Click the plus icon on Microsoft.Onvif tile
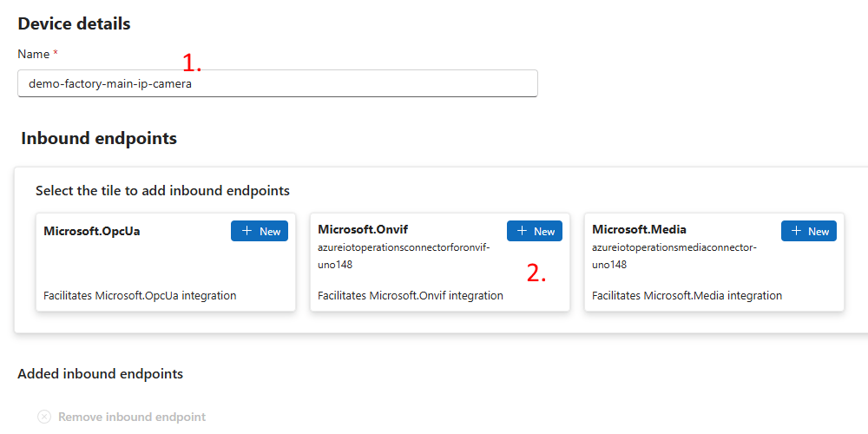 pos(522,231)
